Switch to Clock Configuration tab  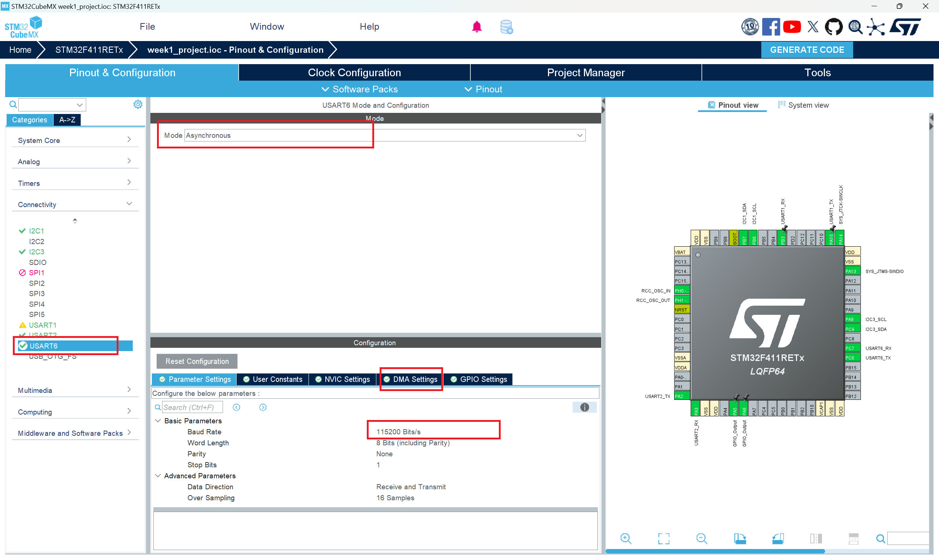(x=354, y=73)
